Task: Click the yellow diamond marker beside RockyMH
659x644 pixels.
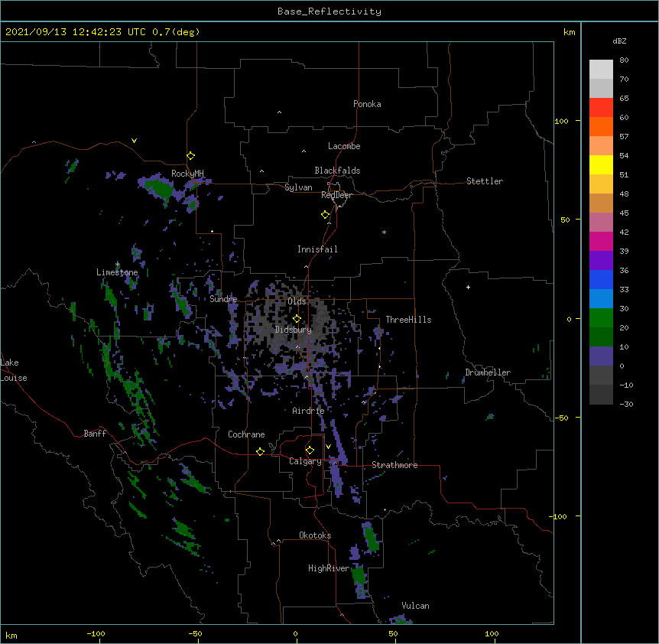Action: click(191, 156)
